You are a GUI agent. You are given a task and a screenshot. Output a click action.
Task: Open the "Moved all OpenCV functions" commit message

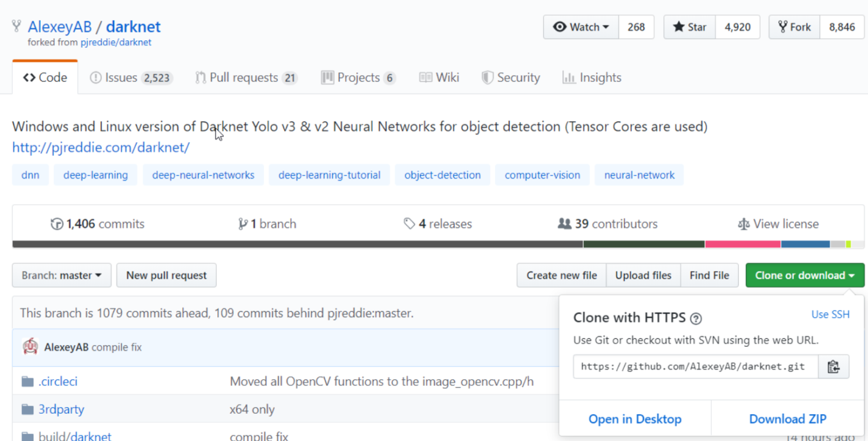tap(382, 381)
